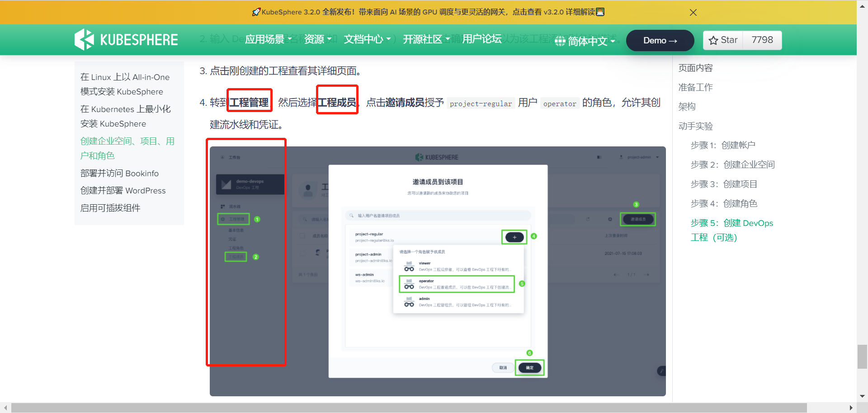Click the 'operator' inline code text
Image resolution: width=868 pixels, height=413 pixels.
tap(560, 103)
